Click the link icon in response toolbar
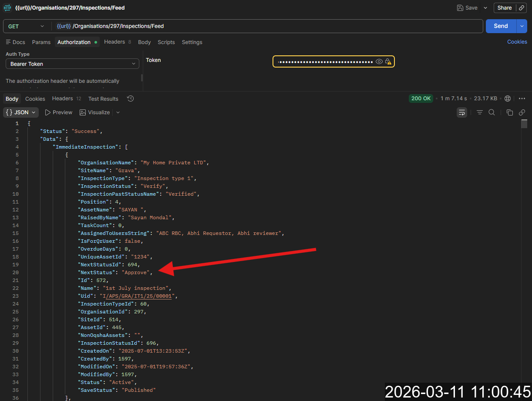The image size is (532, 401). click(522, 112)
